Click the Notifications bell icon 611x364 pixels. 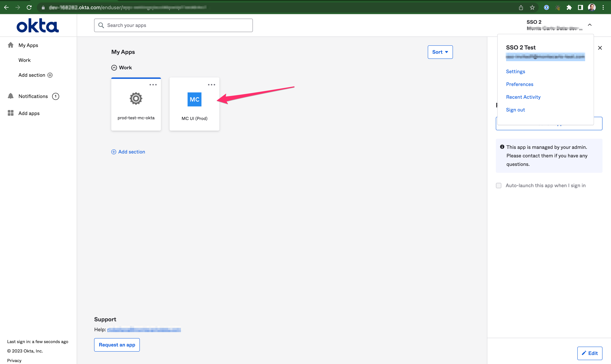[x=11, y=96]
